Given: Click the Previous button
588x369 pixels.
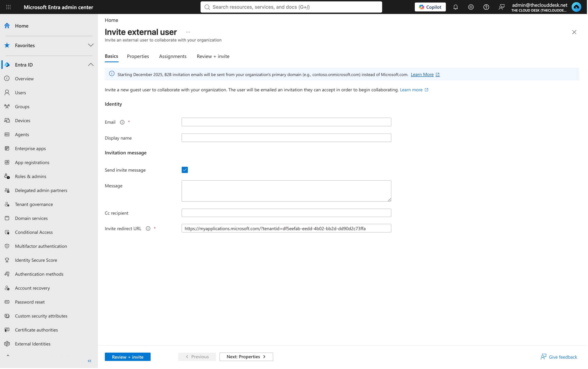Looking at the screenshot, I should pyautogui.click(x=197, y=357).
